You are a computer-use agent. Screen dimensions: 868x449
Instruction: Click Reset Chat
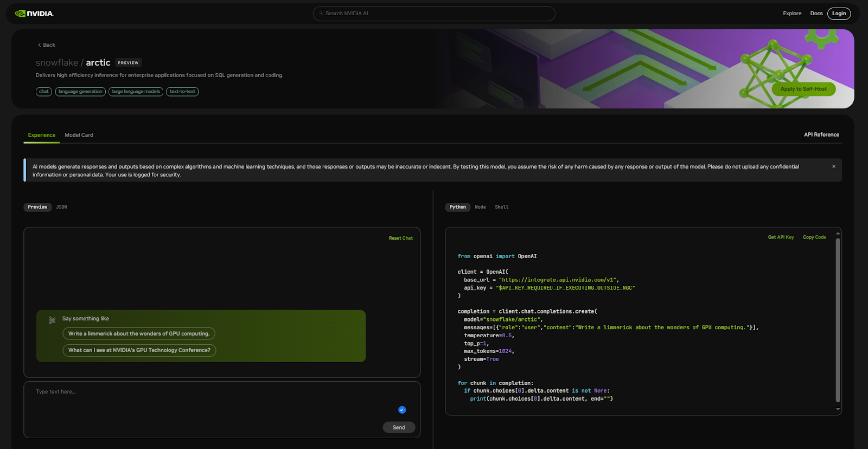(x=401, y=238)
